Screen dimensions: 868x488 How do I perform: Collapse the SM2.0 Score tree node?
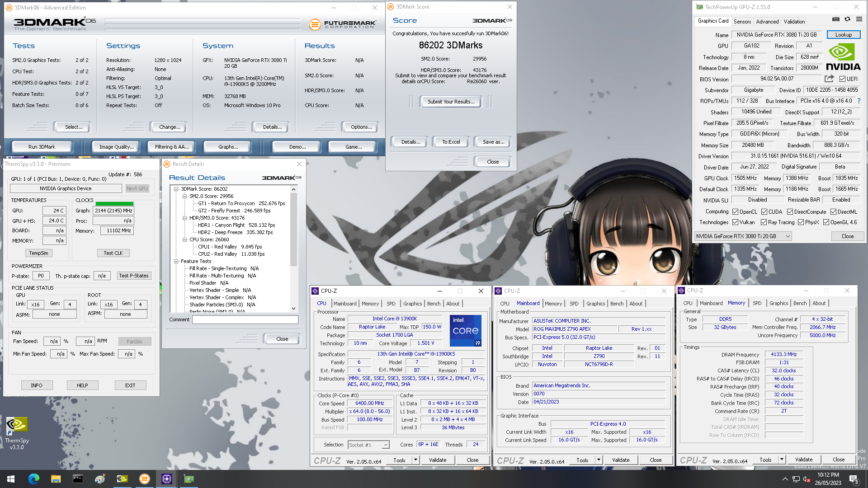[184, 196]
